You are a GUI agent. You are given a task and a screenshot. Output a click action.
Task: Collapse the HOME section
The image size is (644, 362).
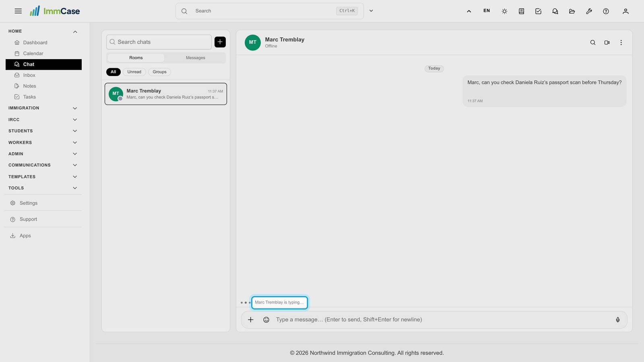point(43,31)
